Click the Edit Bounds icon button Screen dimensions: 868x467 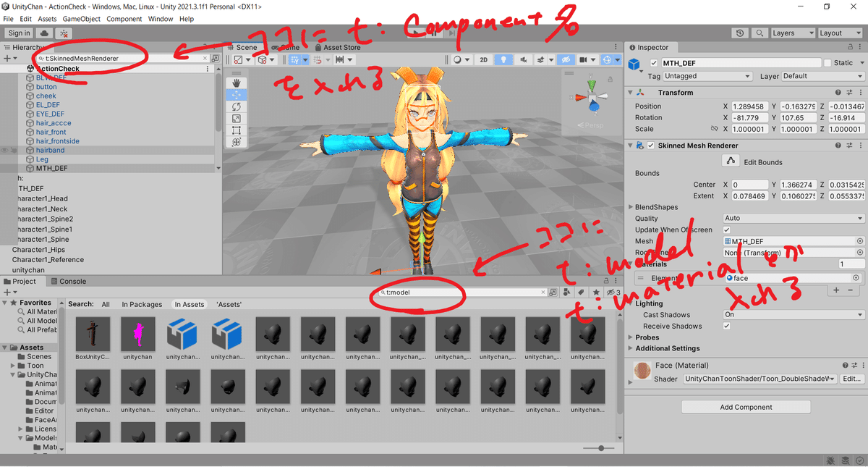click(x=731, y=161)
